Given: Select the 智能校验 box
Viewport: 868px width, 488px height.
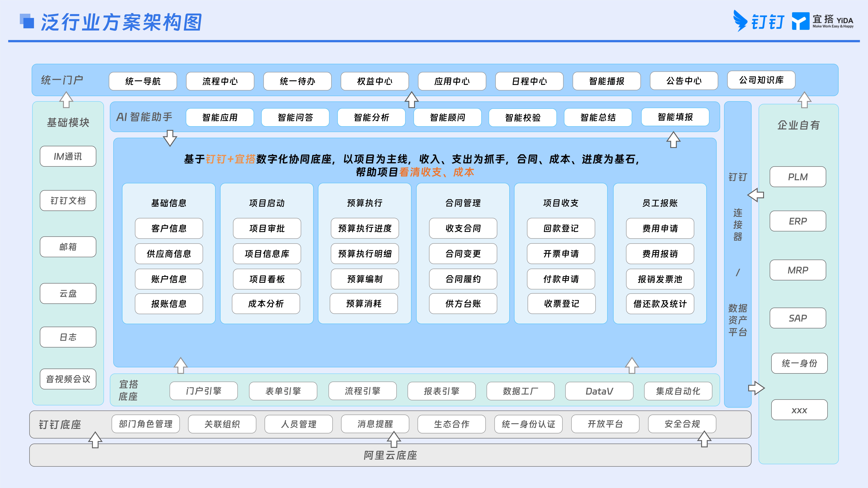Looking at the screenshot, I should coord(523,118).
